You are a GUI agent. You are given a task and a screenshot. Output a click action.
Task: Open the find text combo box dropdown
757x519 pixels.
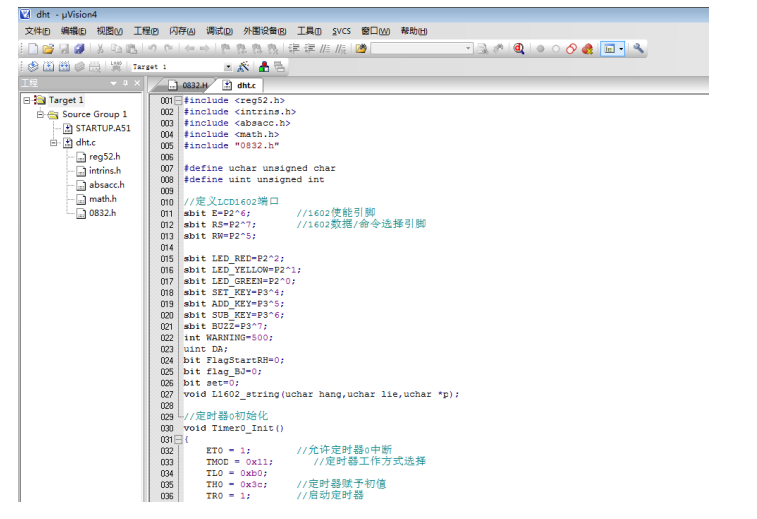click(468, 49)
